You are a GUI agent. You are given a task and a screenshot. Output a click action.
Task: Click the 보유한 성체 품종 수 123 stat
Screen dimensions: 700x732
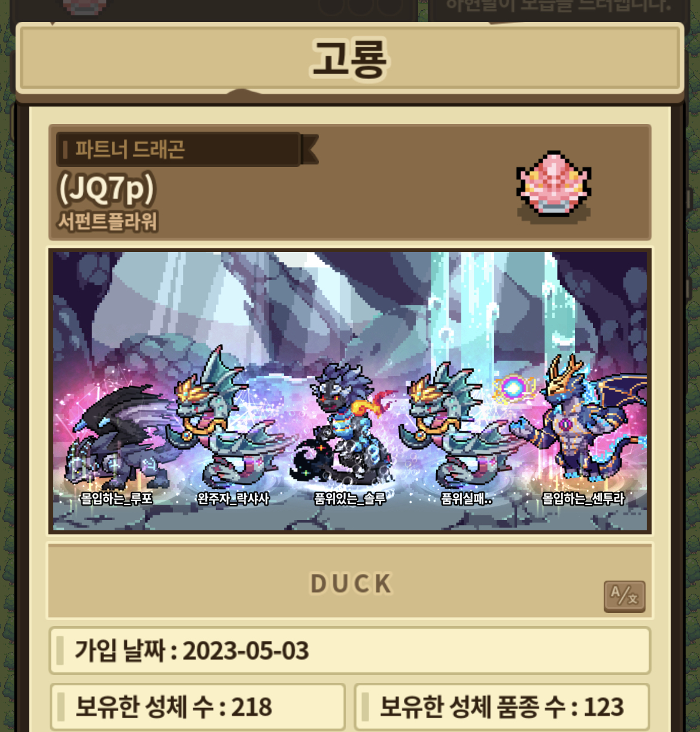(x=502, y=707)
